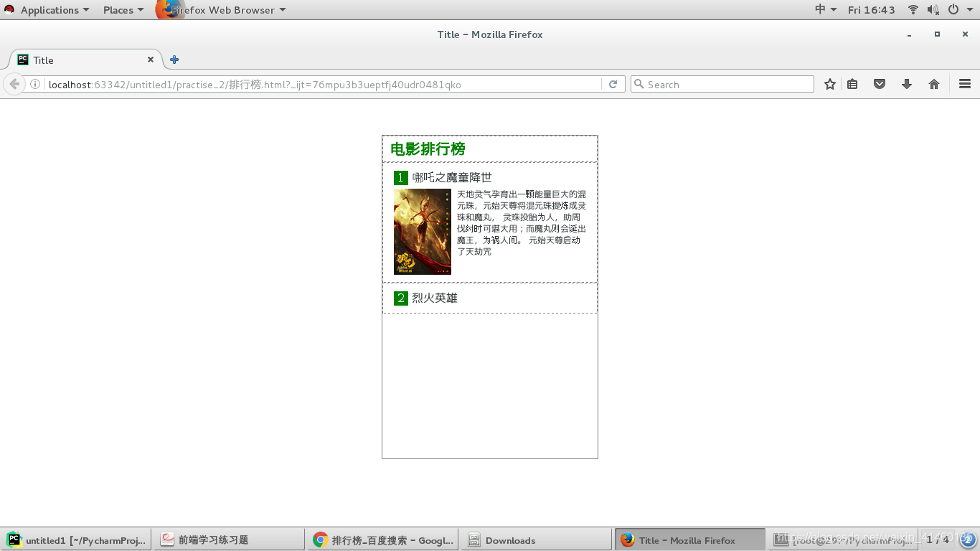Click the movie poster thumbnail

point(423,232)
